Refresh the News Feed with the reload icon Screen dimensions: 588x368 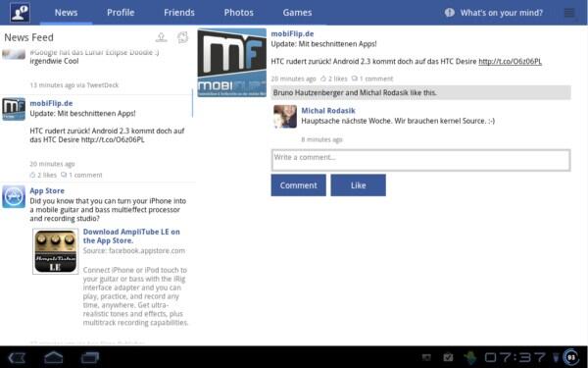coord(182,37)
